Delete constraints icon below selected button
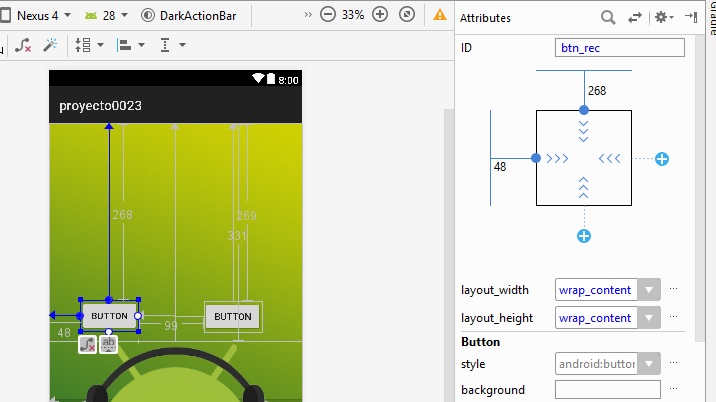 click(x=88, y=344)
